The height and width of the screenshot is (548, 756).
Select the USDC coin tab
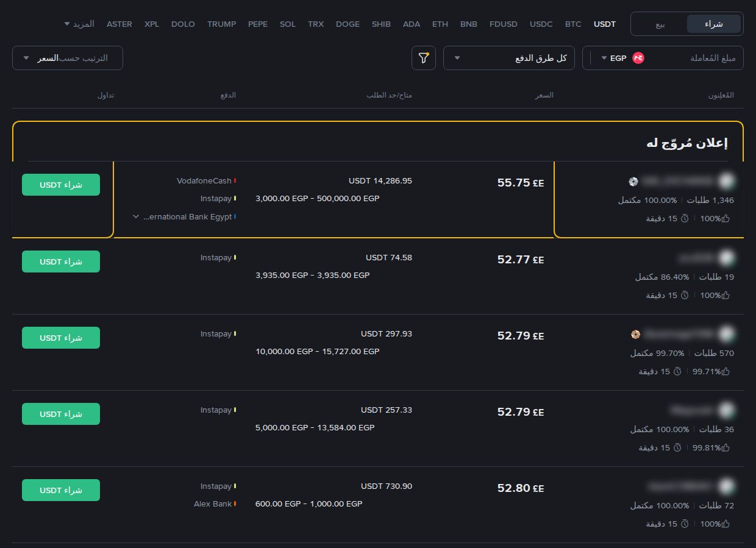coord(541,24)
